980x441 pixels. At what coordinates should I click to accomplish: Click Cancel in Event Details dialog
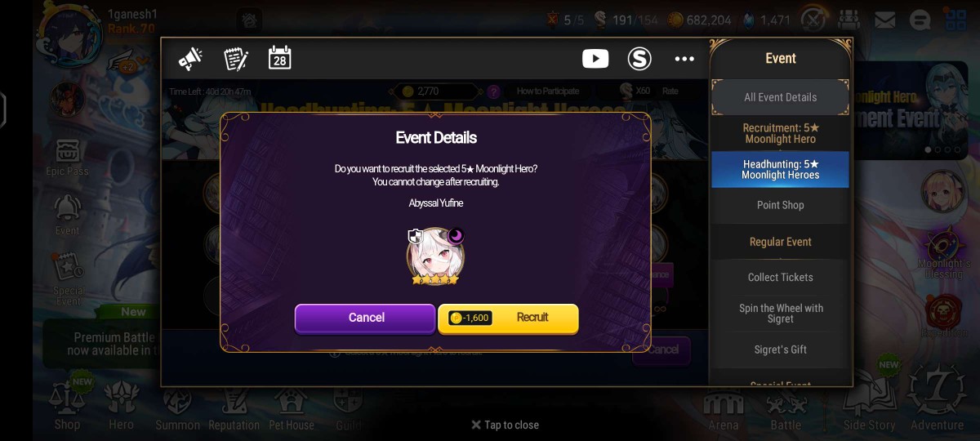pyautogui.click(x=365, y=318)
